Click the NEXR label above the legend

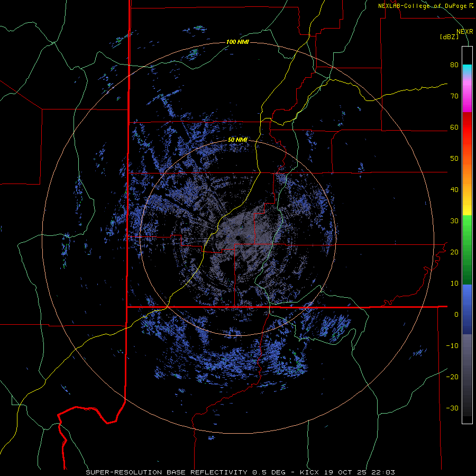tap(465, 32)
